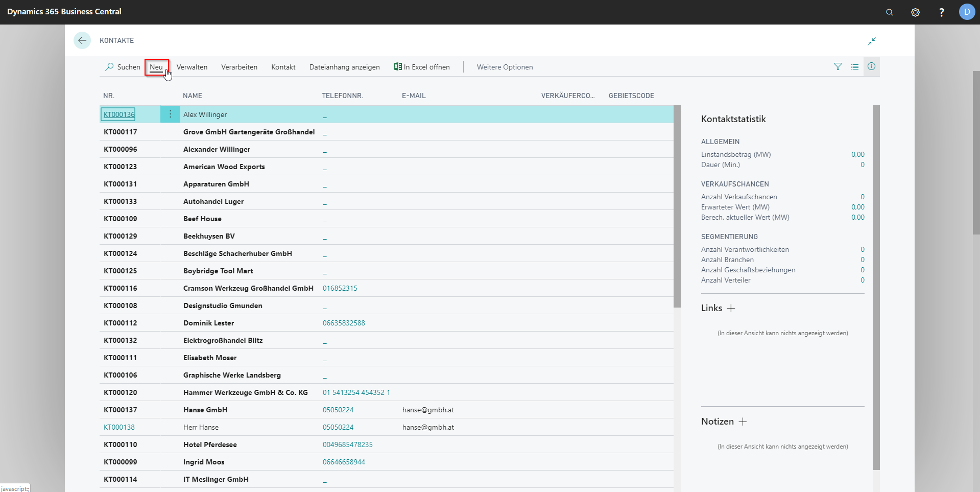The height and width of the screenshot is (492, 980).
Task: Select the American Wood Exports row
Action: tap(387, 167)
